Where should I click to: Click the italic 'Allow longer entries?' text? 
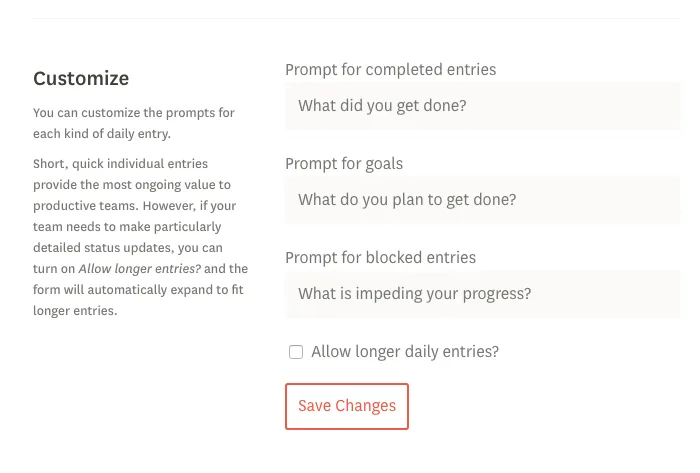140,269
